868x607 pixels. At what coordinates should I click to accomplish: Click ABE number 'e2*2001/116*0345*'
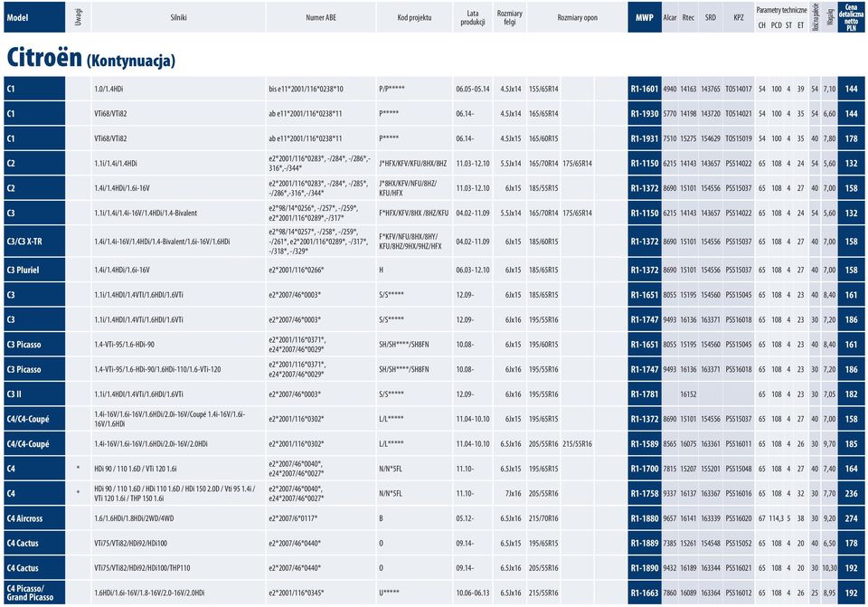tap(297, 593)
